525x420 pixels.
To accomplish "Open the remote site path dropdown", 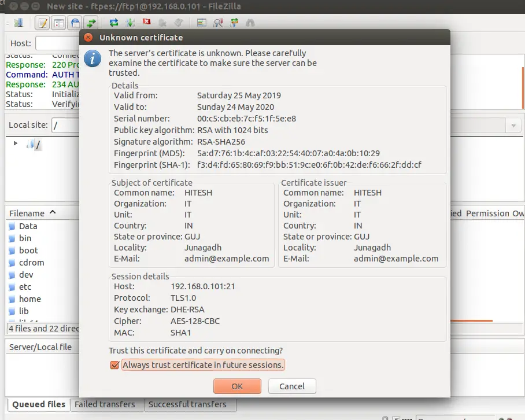I will [x=513, y=126].
